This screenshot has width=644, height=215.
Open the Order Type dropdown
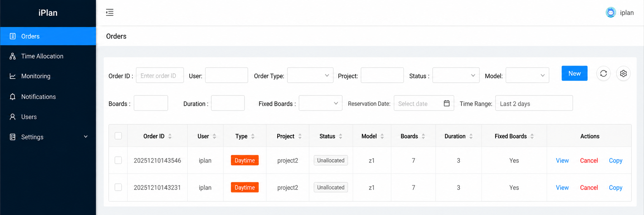coord(310,75)
